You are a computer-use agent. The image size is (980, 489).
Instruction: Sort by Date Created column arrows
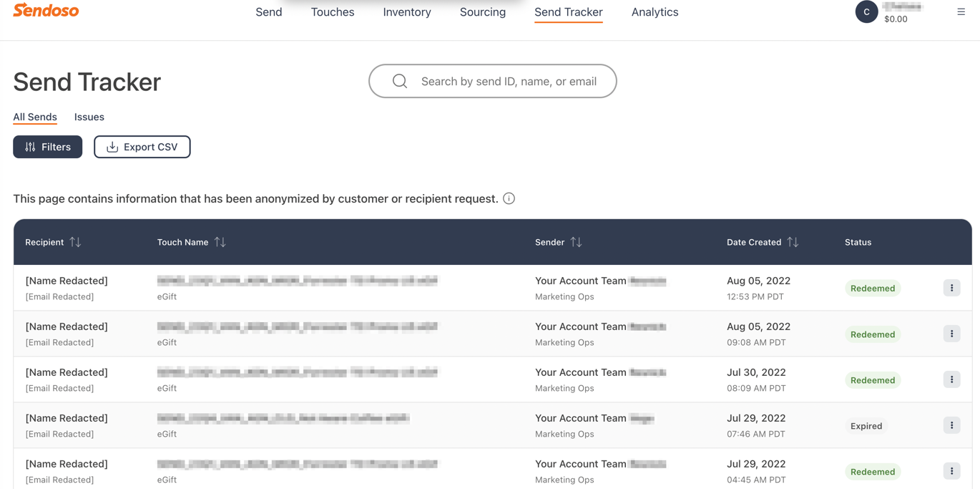[x=793, y=242]
